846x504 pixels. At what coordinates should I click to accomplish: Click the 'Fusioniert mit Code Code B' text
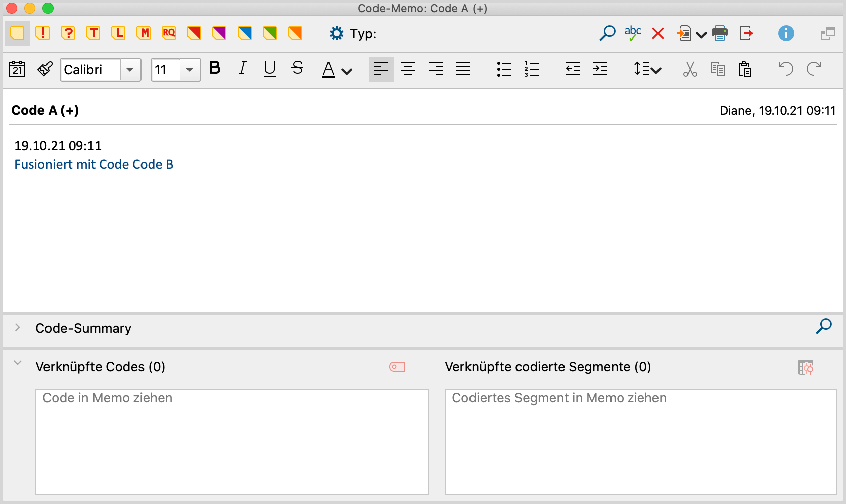94,164
